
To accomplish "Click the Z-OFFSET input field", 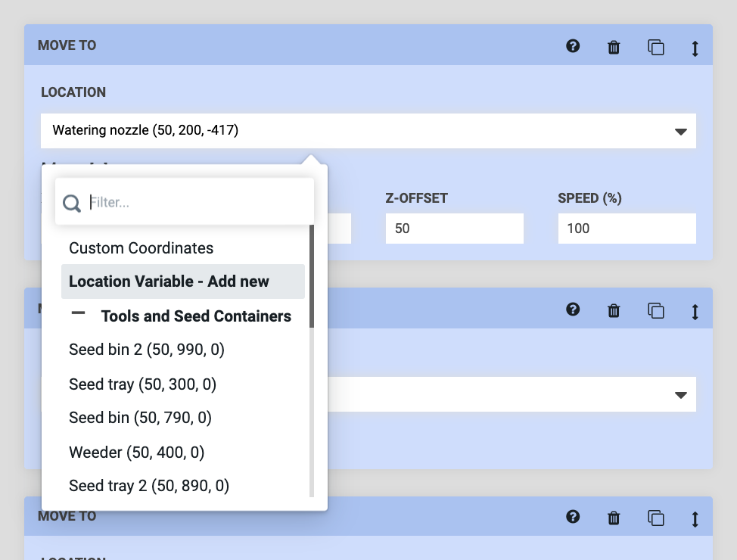I will click(x=454, y=228).
